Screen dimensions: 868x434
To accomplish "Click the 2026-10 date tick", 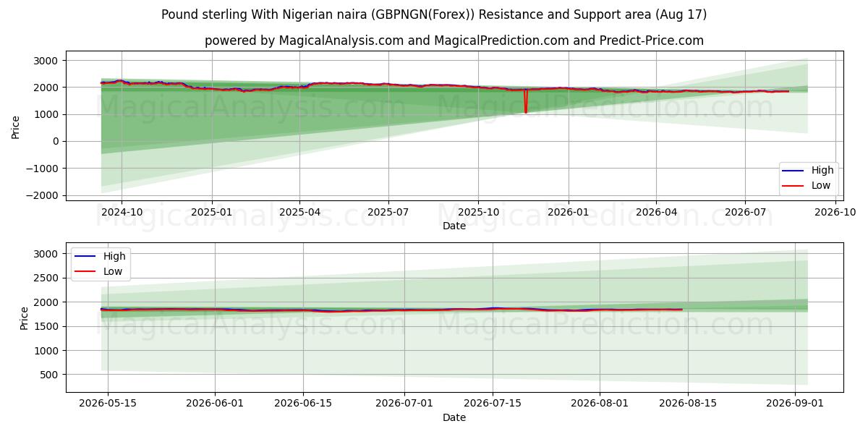I will tap(835, 212).
